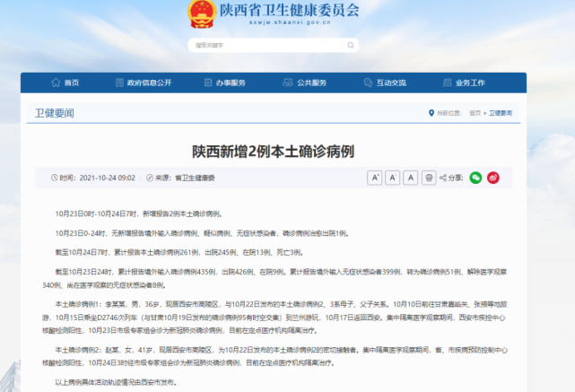Viewport: 575px width, 392px height.
Task: Click the source icon beside 来源
Action: coord(150,178)
